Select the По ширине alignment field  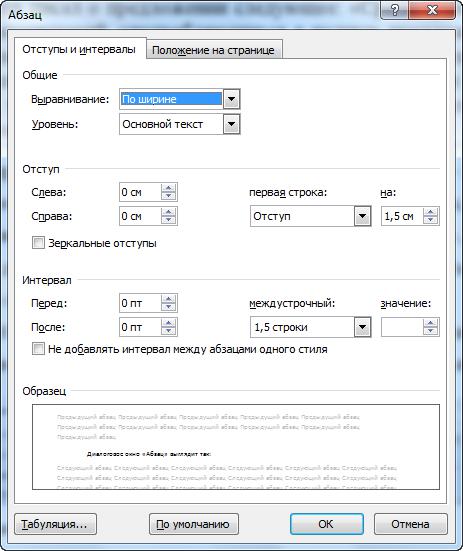[171, 99]
